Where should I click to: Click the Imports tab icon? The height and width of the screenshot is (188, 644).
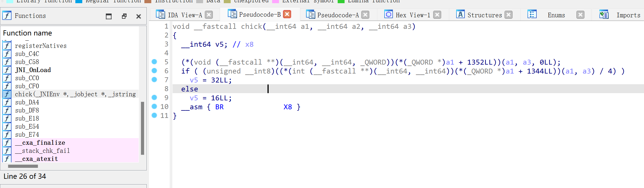coord(604,14)
